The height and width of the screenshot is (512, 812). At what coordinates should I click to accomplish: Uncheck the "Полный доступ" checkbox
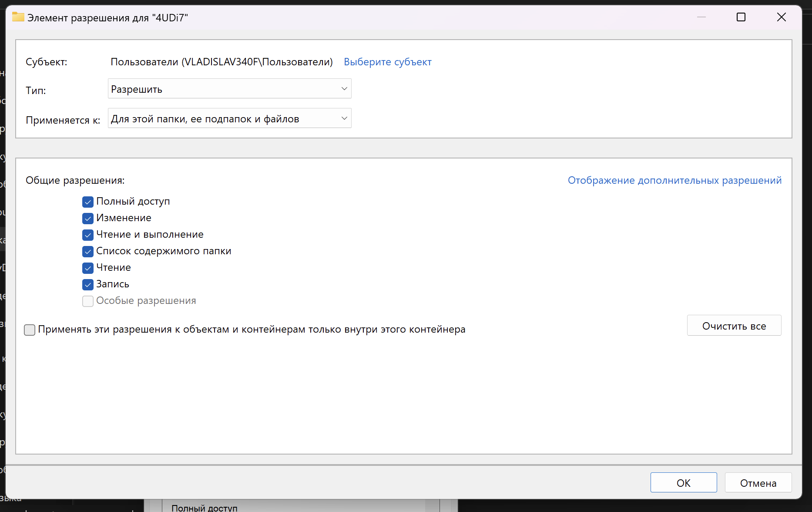click(x=88, y=202)
